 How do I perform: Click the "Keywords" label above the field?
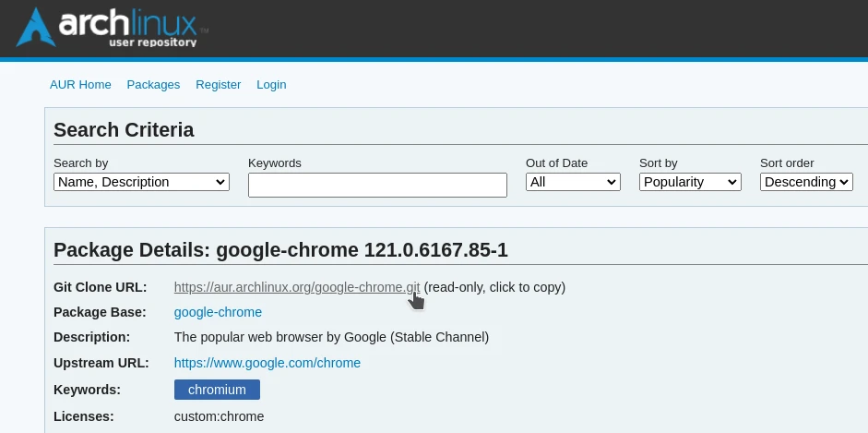[275, 163]
